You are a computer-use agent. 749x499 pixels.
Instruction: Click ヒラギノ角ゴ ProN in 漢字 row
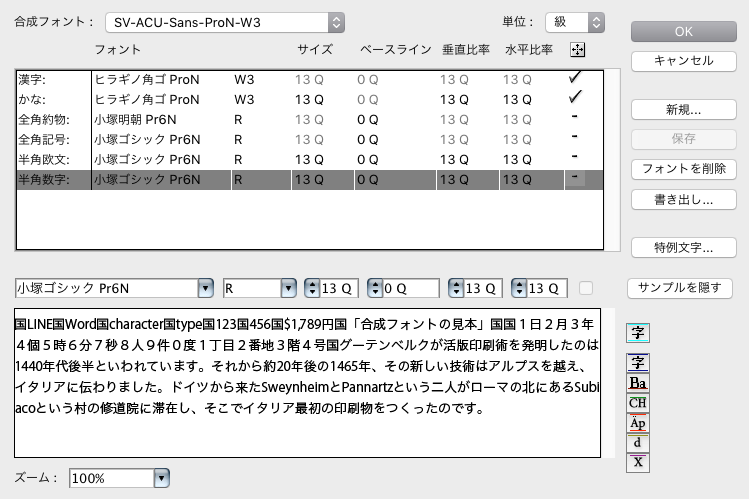click(147, 79)
